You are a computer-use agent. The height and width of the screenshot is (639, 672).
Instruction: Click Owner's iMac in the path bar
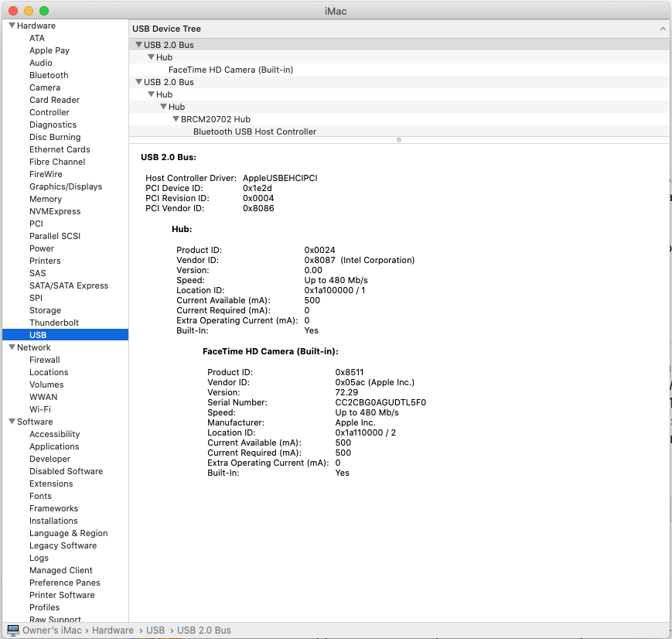pos(53,630)
